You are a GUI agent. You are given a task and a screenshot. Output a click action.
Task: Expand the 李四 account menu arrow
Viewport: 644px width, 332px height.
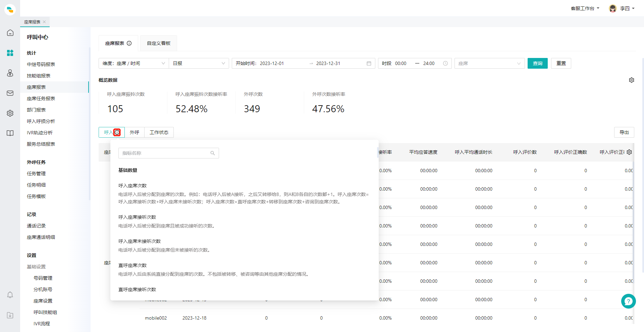pos(633,8)
